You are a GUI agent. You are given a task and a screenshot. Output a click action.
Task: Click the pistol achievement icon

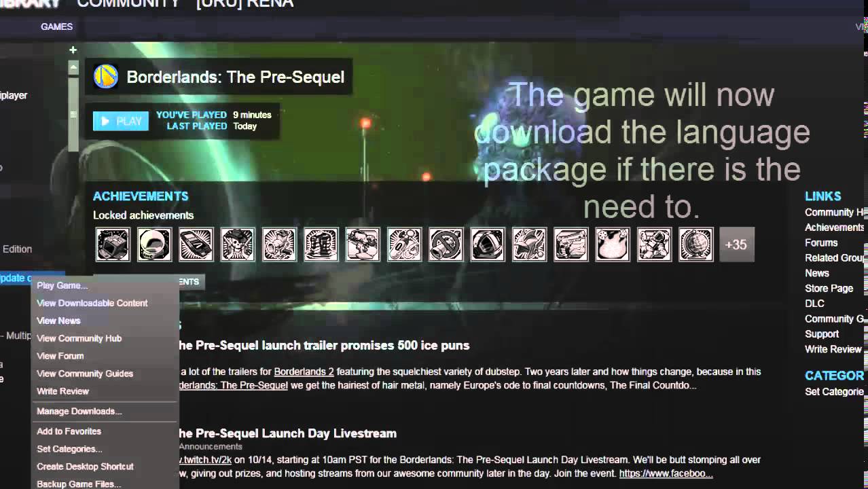pyautogui.click(x=571, y=244)
